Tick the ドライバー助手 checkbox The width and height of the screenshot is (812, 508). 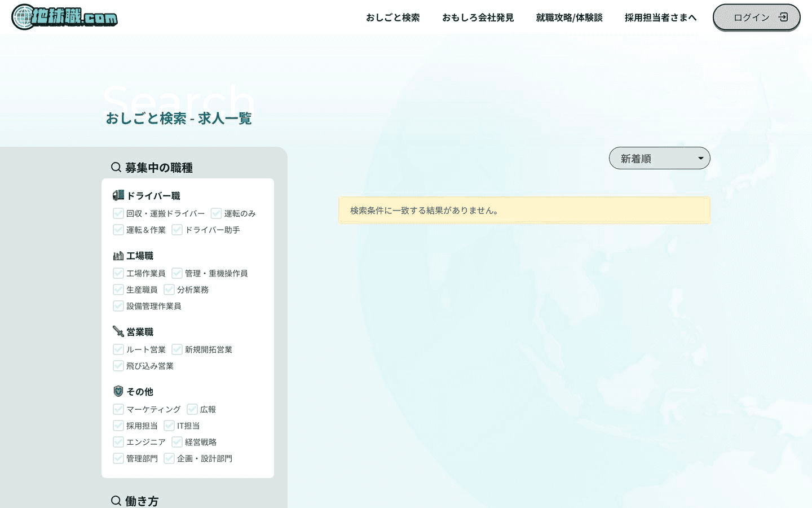coord(177,230)
